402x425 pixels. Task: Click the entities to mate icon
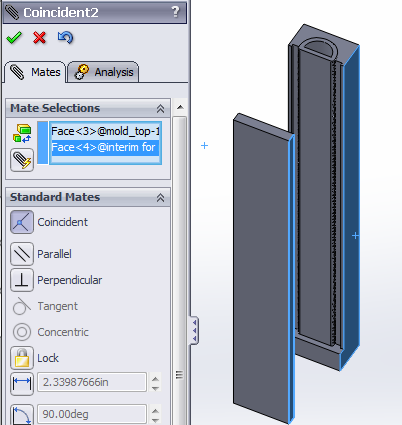pyautogui.click(x=22, y=133)
